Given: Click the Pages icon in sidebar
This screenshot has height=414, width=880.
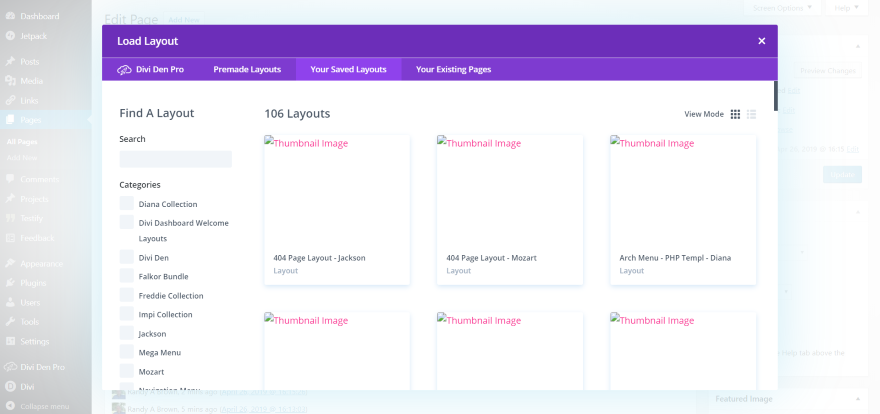Looking at the screenshot, I should tap(10, 120).
